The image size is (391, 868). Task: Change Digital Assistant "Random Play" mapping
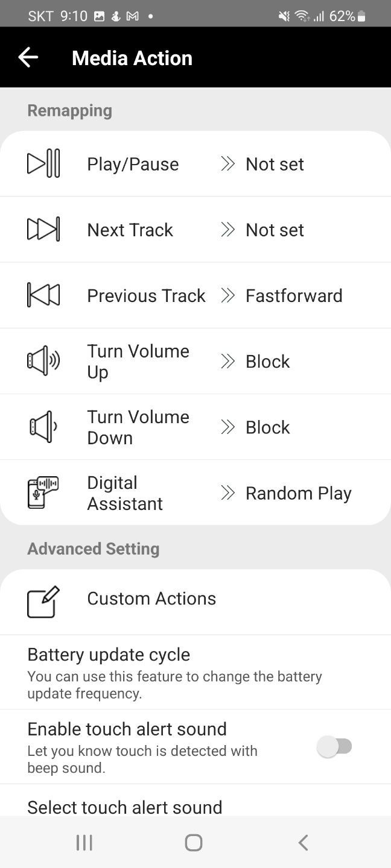click(298, 493)
